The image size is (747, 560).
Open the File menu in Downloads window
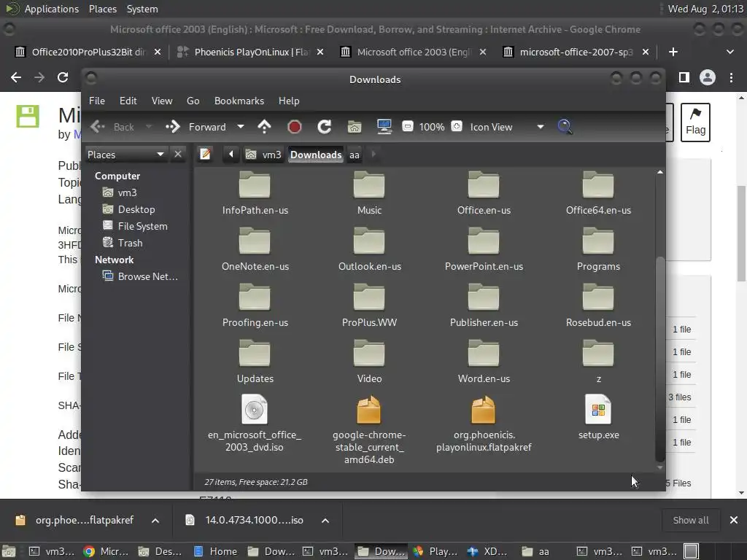pyautogui.click(x=97, y=101)
